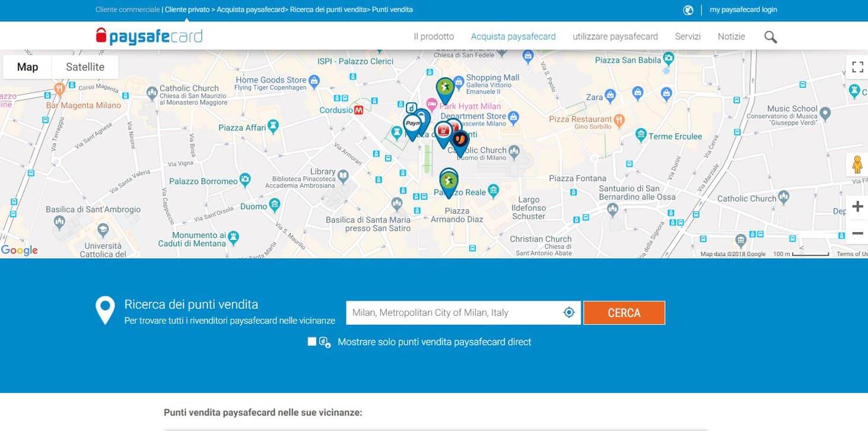Viewport: 868px width, 431px height.
Task: Open my paysafecard login link
Action: (x=743, y=9)
